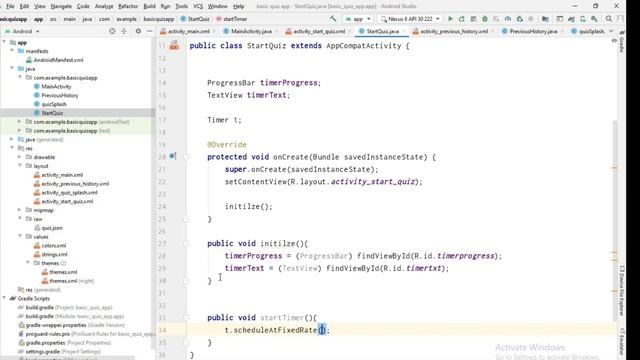Image resolution: width=640 pixels, height=360 pixels.
Task: Run the app with green play button
Action: tap(451, 19)
